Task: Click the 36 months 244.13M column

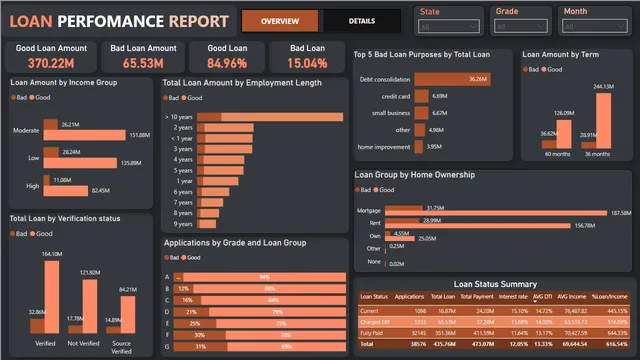Action: pyautogui.click(x=604, y=121)
